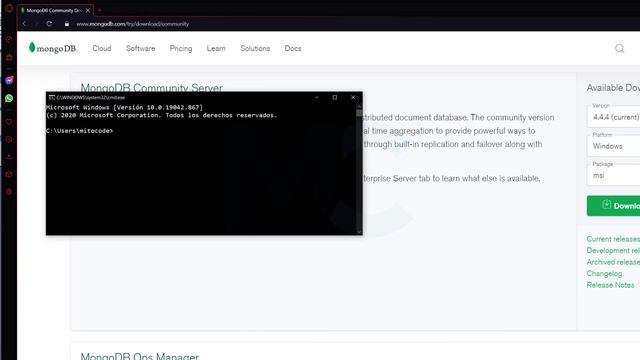Click the mongoDB logo
Viewport: 640px width, 360px height.
click(53, 48)
